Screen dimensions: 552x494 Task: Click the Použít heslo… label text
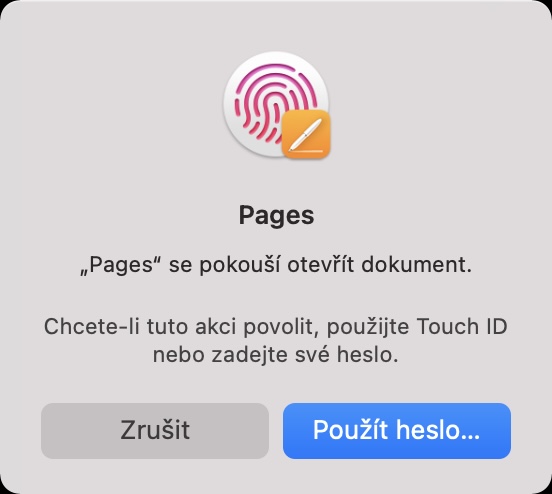tap(396, 430)
